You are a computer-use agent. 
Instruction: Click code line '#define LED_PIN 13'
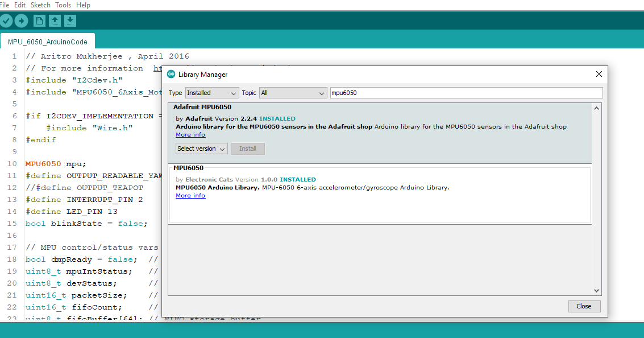click(72, 211)
